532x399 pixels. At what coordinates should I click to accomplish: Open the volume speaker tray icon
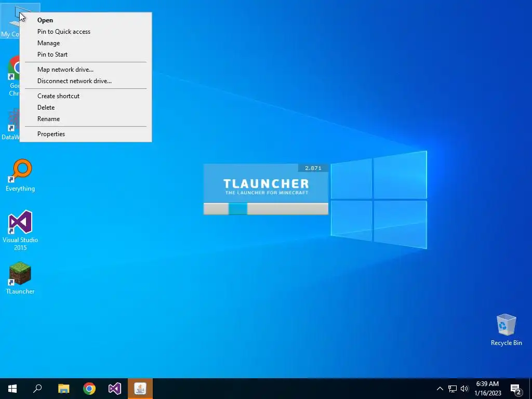click(x=464, y=389)
